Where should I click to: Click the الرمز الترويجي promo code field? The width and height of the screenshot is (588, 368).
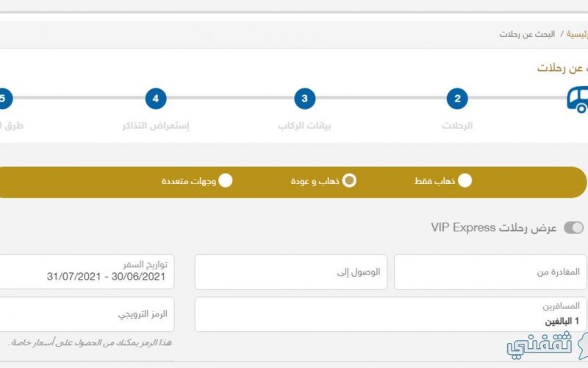(x=86, y=314)
